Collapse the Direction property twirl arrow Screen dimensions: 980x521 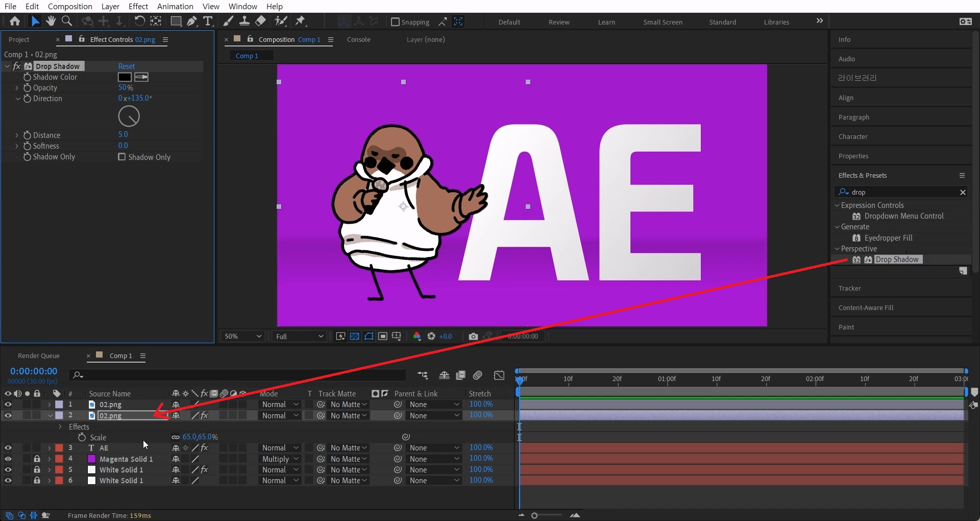[17, 99]
